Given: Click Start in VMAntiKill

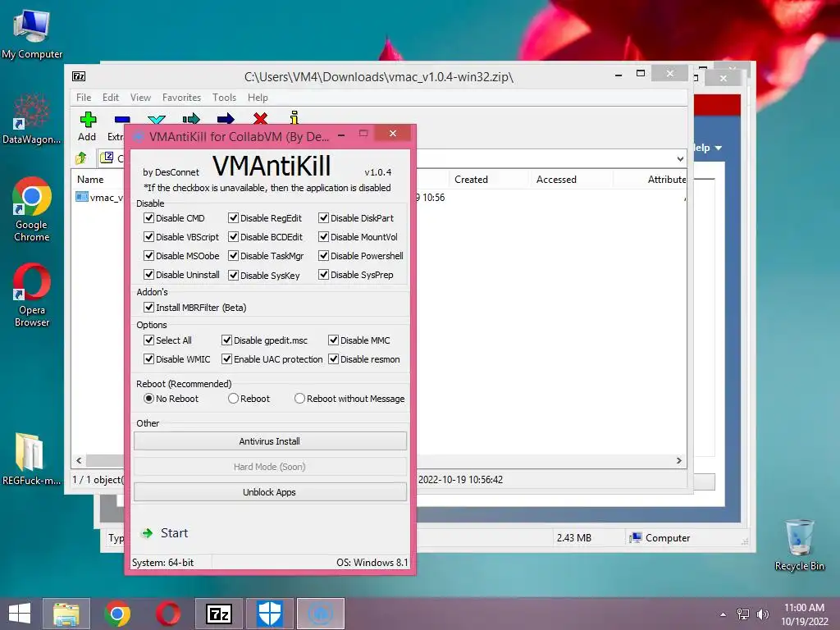Looking at the screenshot, I should 165,533.
